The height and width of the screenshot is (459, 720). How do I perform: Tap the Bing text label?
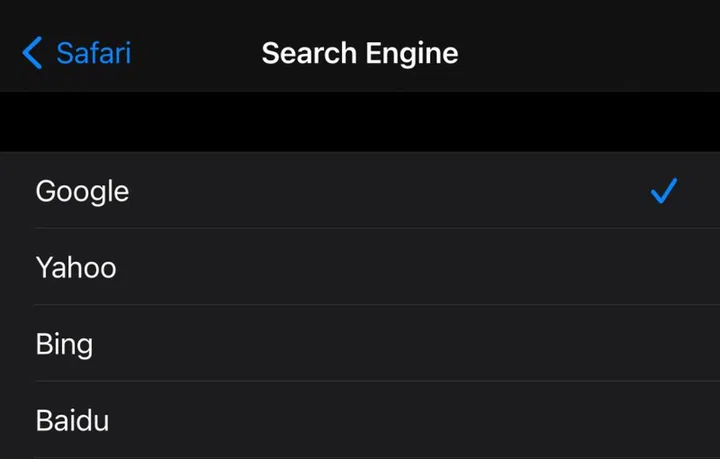pos(64,344)
